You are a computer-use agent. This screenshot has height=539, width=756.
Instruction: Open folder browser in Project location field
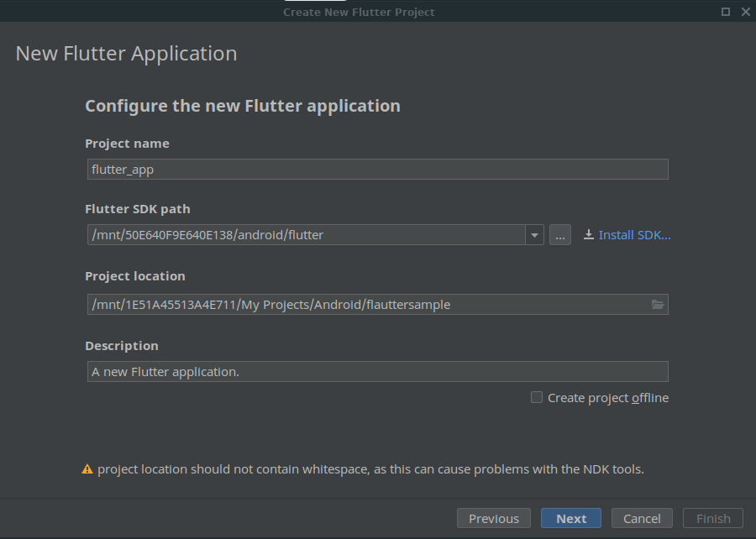658,305
